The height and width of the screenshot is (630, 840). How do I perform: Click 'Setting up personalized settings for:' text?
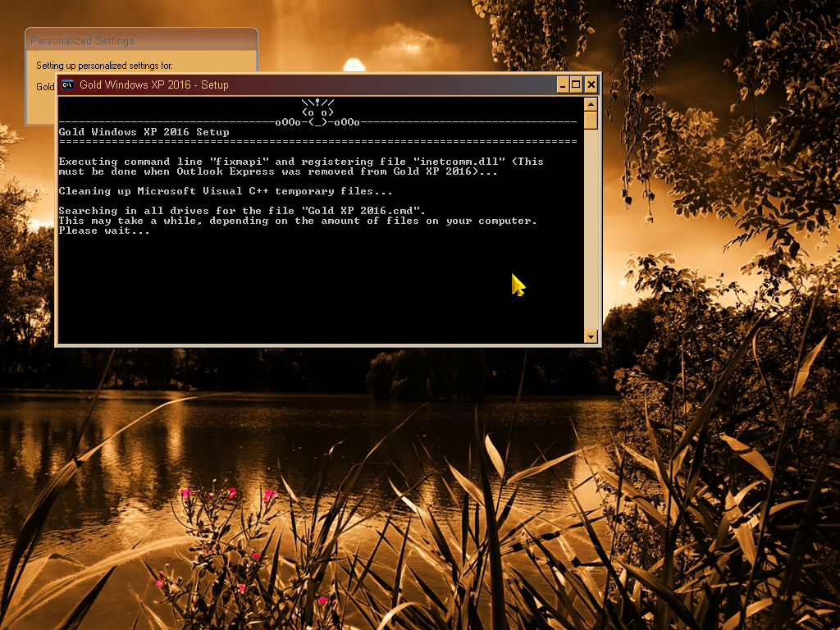[104, 66]
